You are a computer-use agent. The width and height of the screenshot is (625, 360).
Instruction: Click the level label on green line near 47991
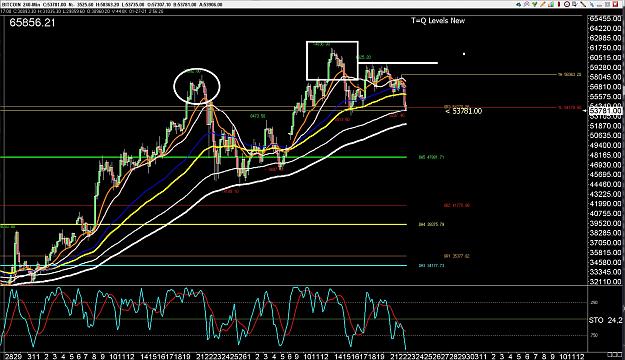431,157
